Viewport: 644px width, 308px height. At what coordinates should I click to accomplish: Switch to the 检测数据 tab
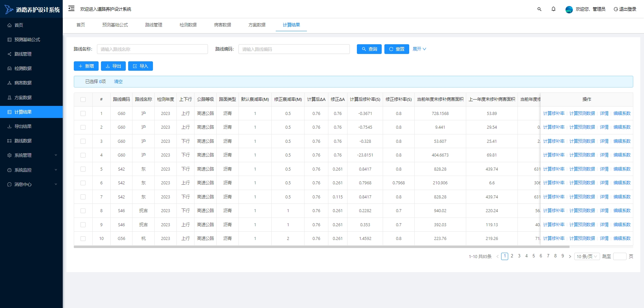point(188,25)
